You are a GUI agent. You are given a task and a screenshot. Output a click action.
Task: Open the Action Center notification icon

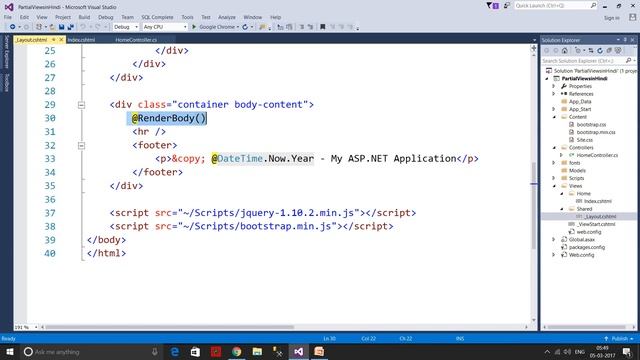coord(627,352)
